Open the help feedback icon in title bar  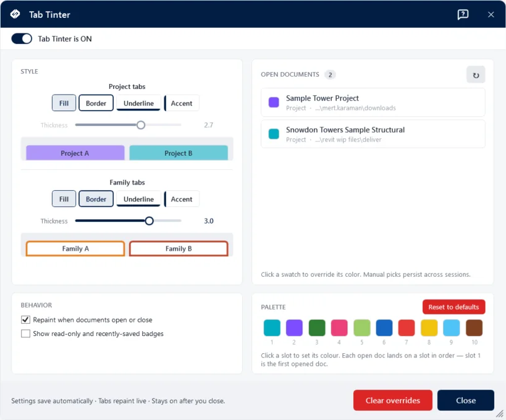click(463, 15)
